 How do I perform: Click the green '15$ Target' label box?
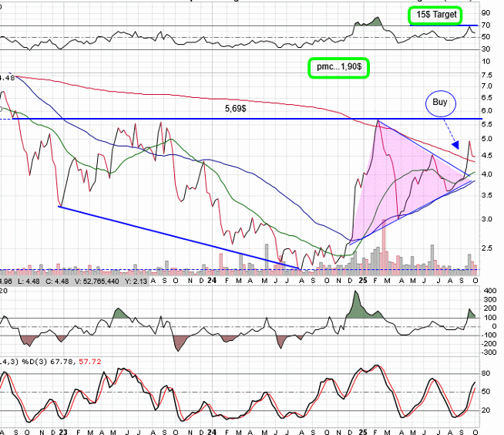point(435,15)
